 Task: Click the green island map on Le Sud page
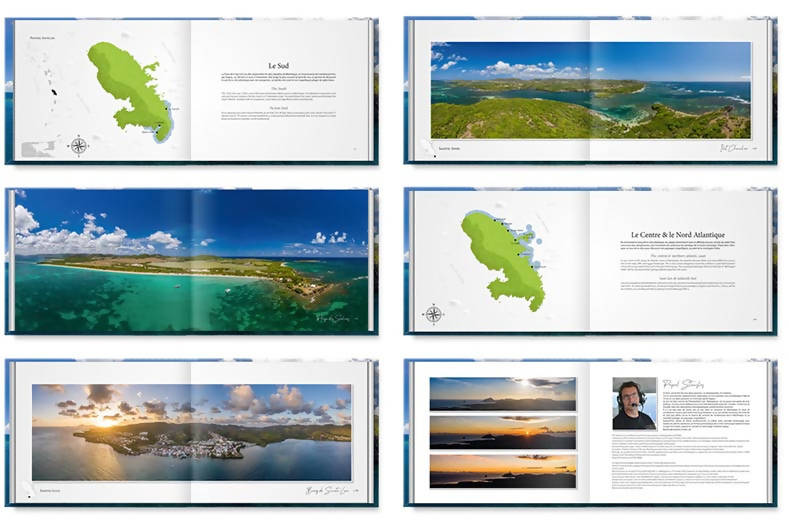coord(130,84)
